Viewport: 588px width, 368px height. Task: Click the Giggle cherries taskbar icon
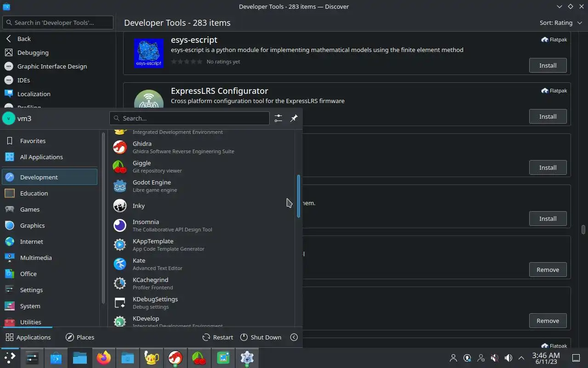tap(199, 357)
